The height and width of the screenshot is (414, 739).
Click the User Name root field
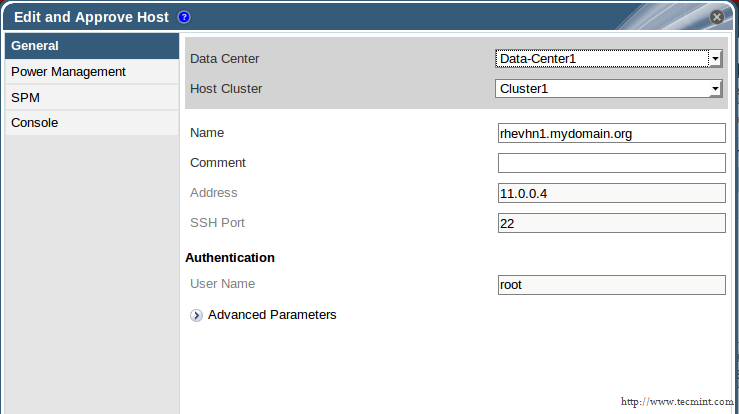(610, 285)
